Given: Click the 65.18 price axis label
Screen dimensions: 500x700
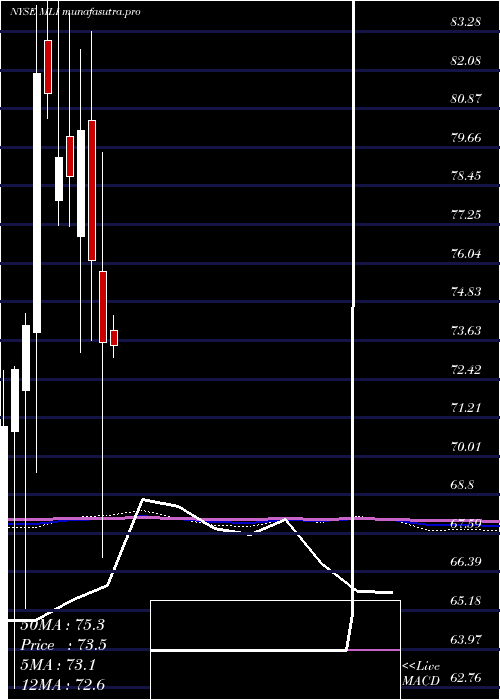Looking at the screenshot, I should point(465,601).
